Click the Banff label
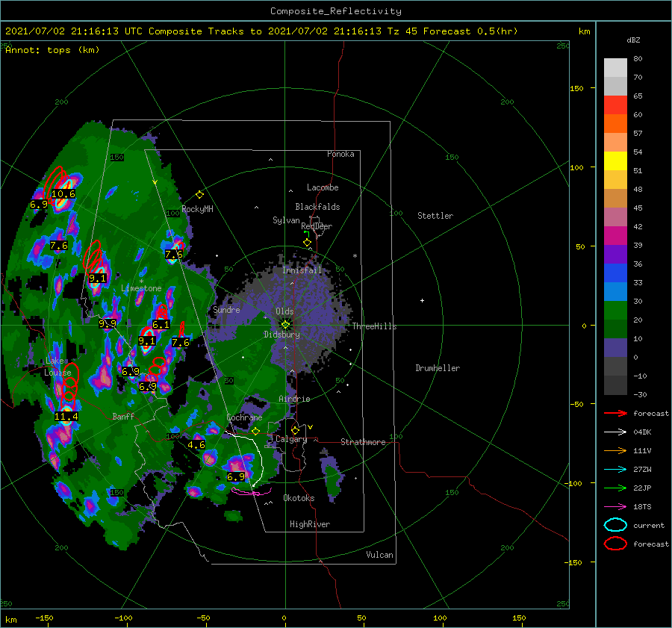Screen dimensions: 672x628 123,416
